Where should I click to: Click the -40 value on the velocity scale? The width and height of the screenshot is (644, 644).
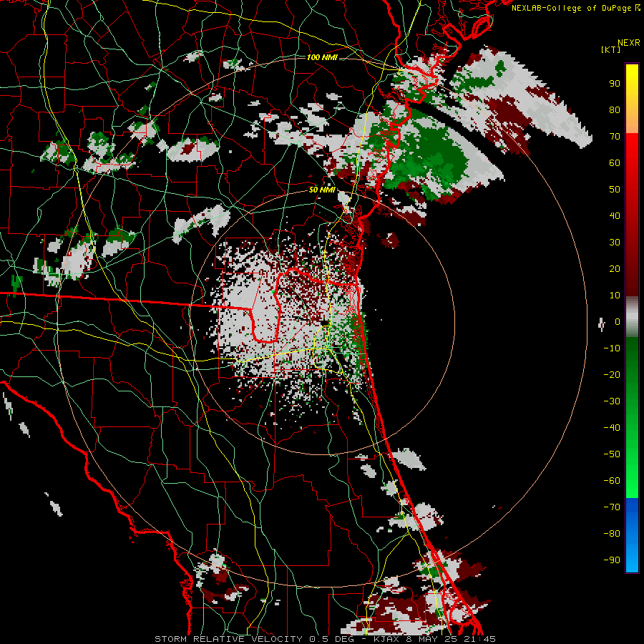(612, 428)
